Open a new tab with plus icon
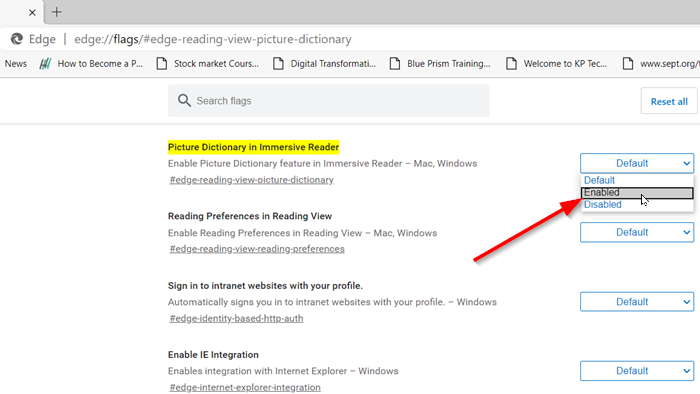700x394 pixels. click(x=57, y=12)
